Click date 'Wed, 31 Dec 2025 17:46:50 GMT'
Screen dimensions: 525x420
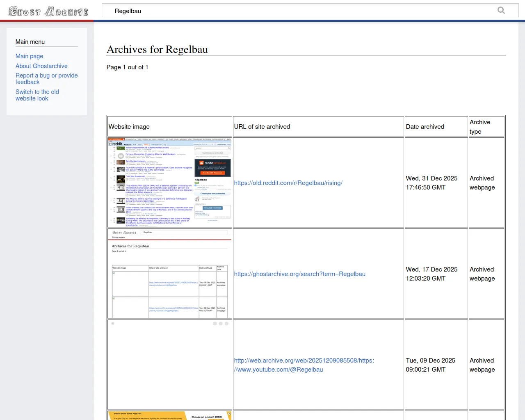point(431,183)
